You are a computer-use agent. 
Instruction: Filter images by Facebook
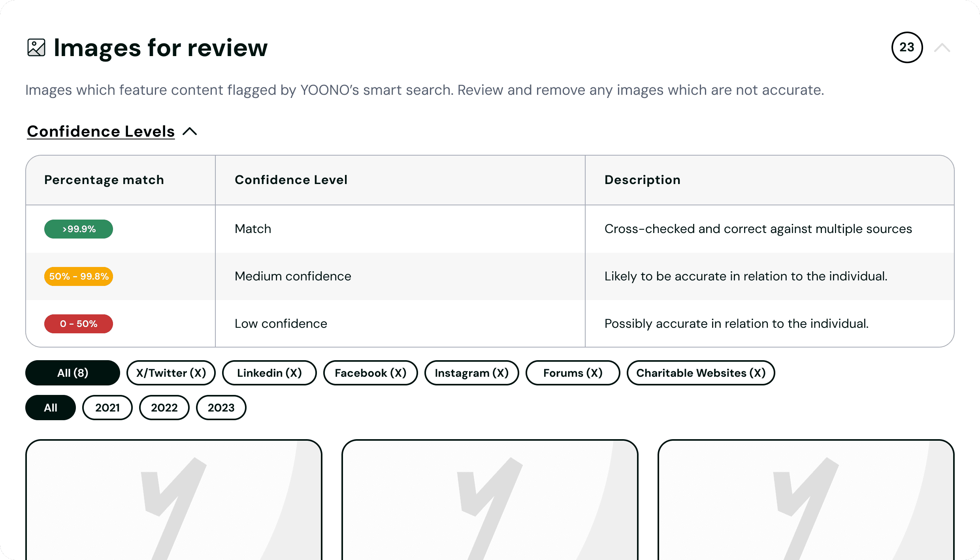[371, 373]
